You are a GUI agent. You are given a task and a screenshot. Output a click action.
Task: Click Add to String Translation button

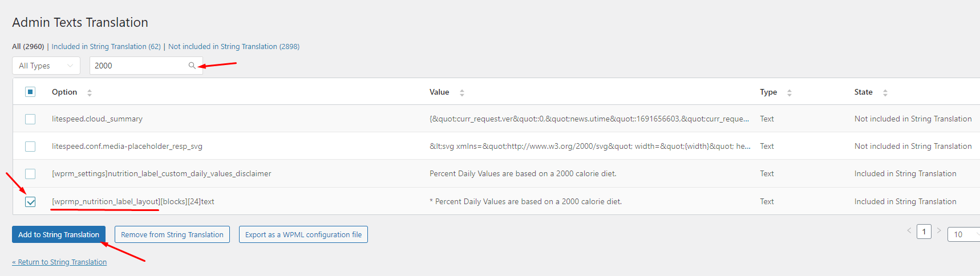(59, 234)
